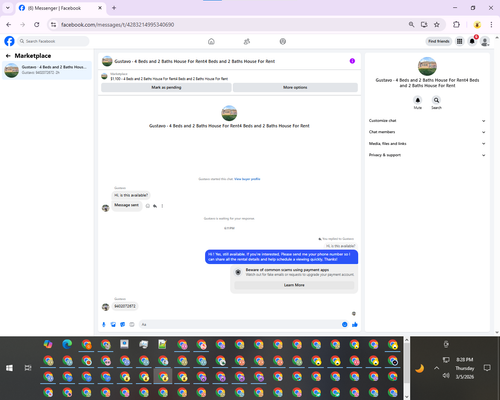Click Mark as pending button
Screen dimensions: 500x400
tap(166, 87)
